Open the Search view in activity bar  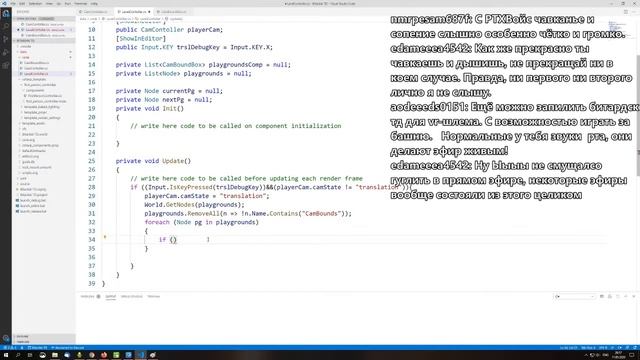(x=6, y=26)
